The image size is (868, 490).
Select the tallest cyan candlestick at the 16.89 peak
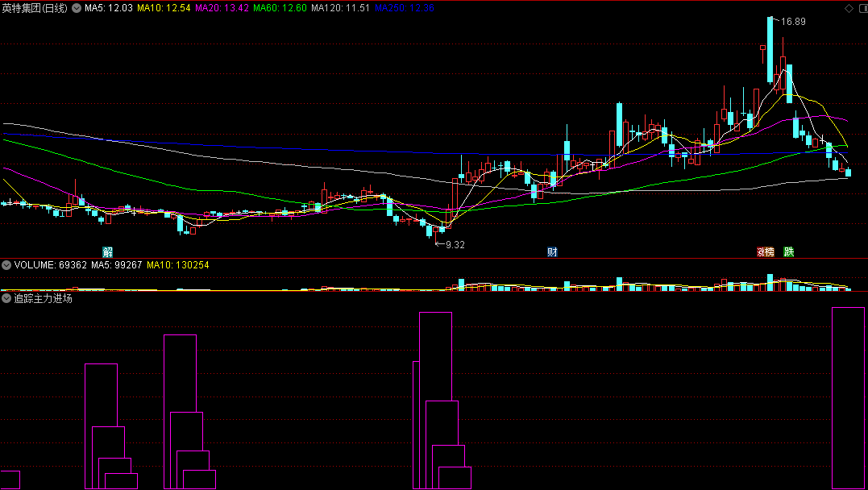(x=770, y=50)
